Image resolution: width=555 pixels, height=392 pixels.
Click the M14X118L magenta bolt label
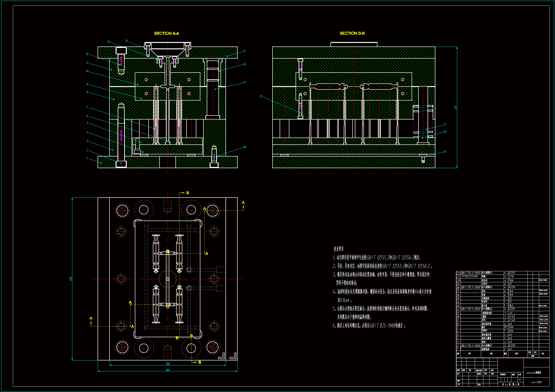121,135
